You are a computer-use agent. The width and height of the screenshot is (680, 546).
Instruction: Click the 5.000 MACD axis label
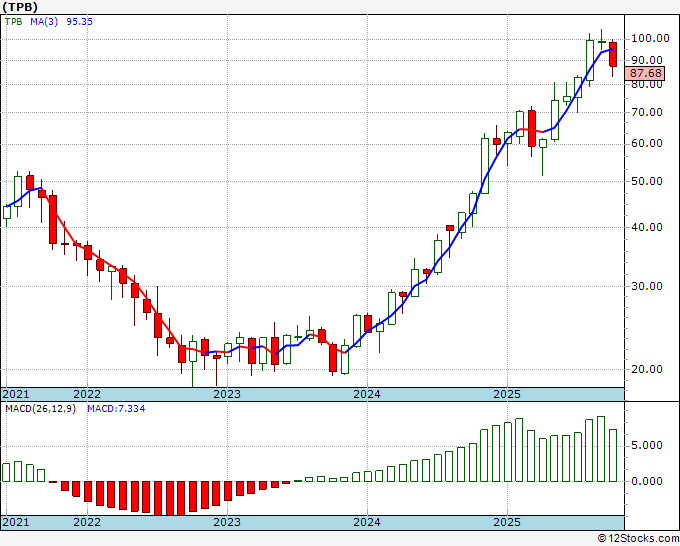click(647, 446)
